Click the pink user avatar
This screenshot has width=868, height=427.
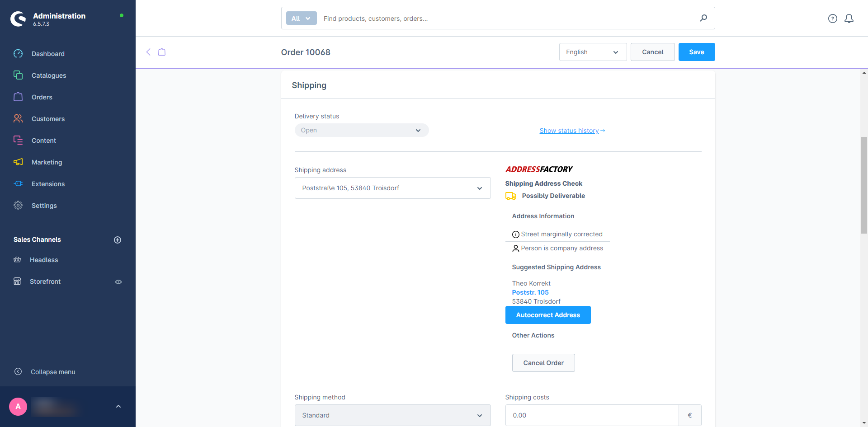(x=18, y=406)
